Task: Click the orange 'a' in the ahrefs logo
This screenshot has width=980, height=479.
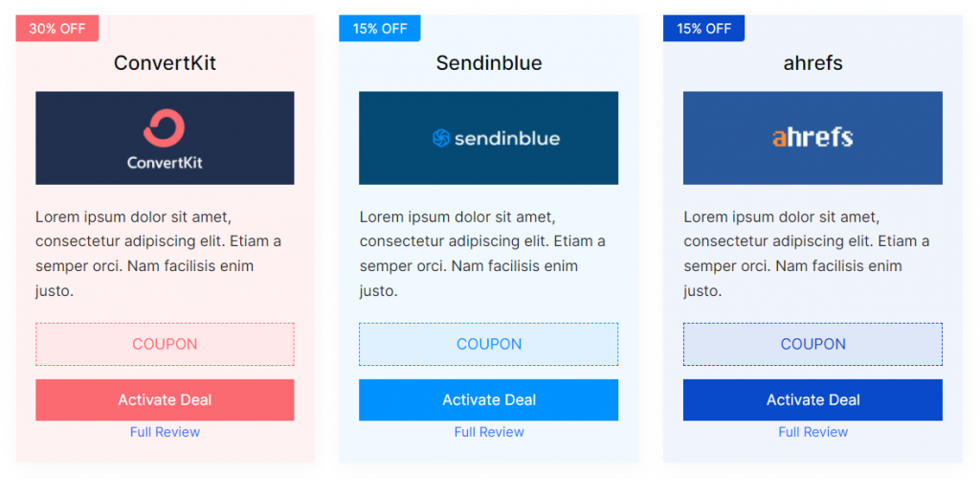Action: pyautogui.click(x=778, y=138)
